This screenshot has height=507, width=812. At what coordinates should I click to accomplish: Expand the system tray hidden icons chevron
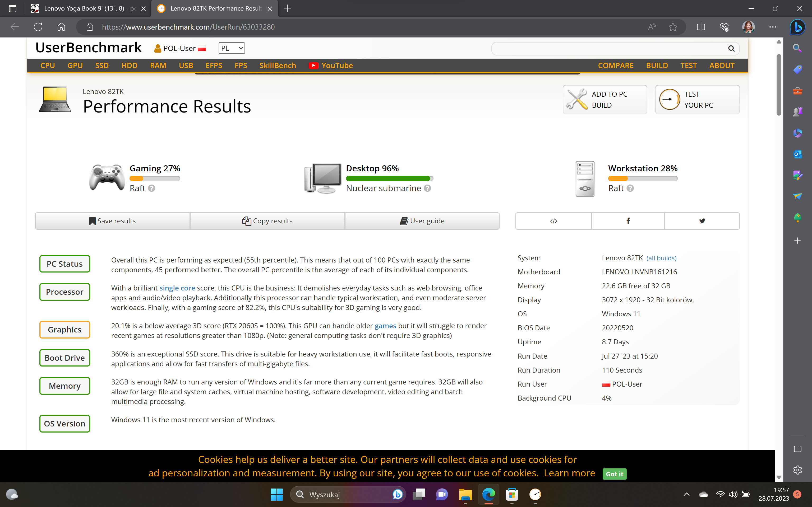coord(686,494)
